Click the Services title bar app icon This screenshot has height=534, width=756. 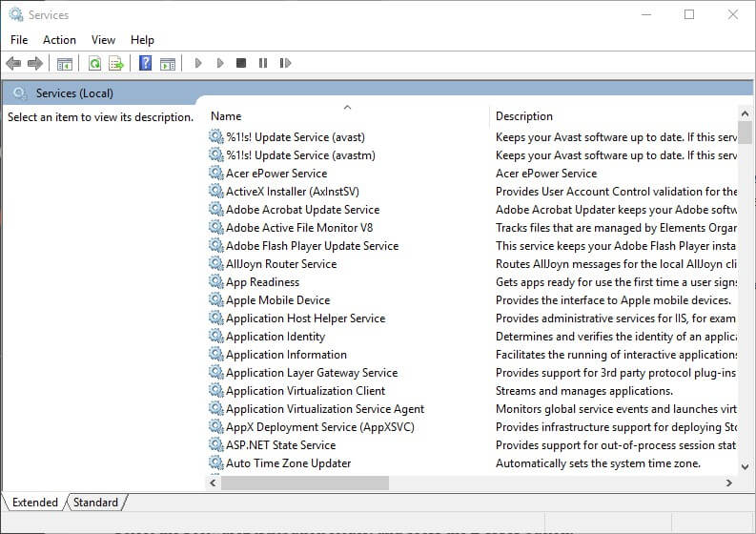tap(16, 14)
